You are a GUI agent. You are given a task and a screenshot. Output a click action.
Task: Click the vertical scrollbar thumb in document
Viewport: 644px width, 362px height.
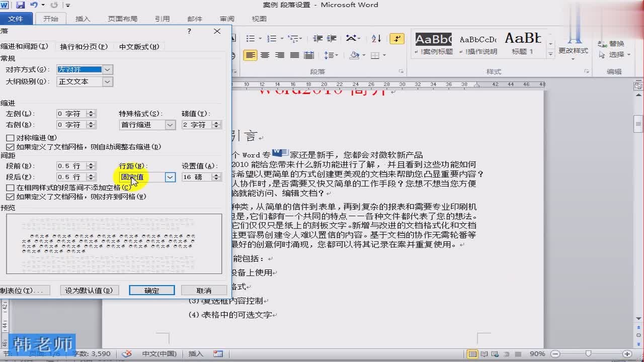638,123
